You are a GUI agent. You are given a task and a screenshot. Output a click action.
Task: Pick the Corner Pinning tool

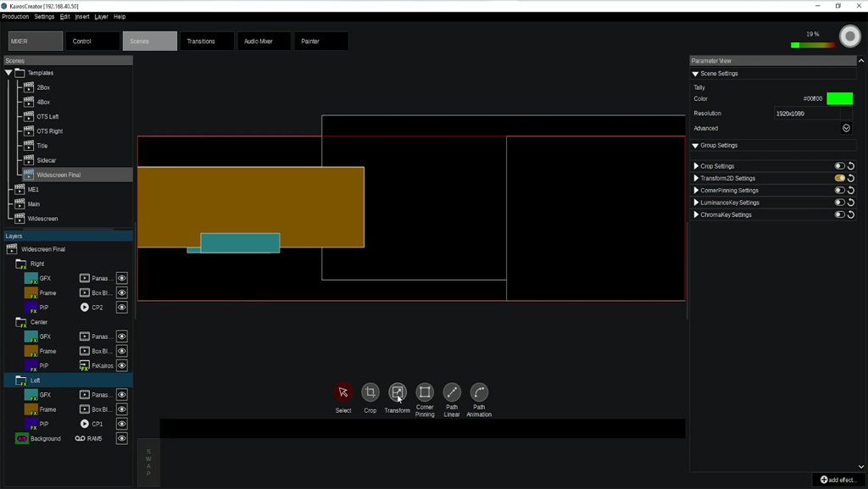[x=425, y=392]
